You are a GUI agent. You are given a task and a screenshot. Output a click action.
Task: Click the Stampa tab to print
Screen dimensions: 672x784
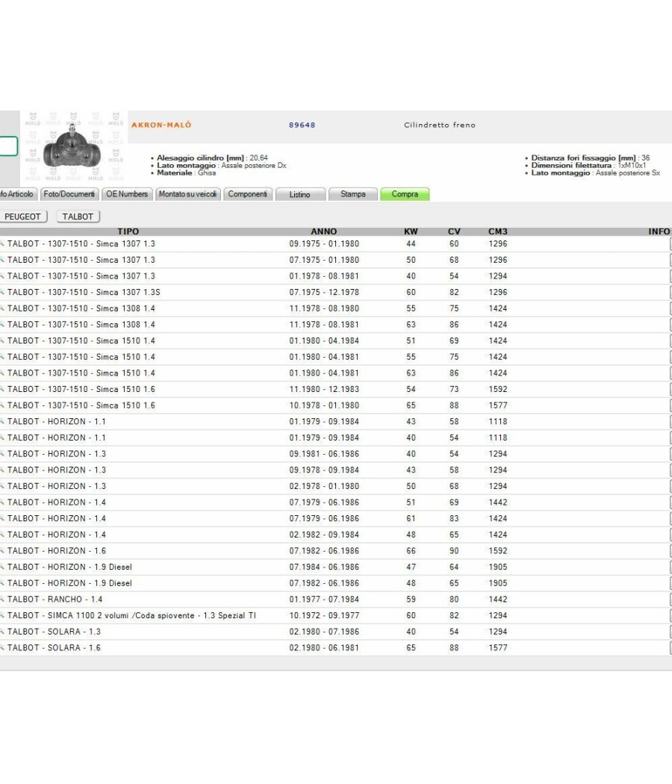click(x=353, y=194)
